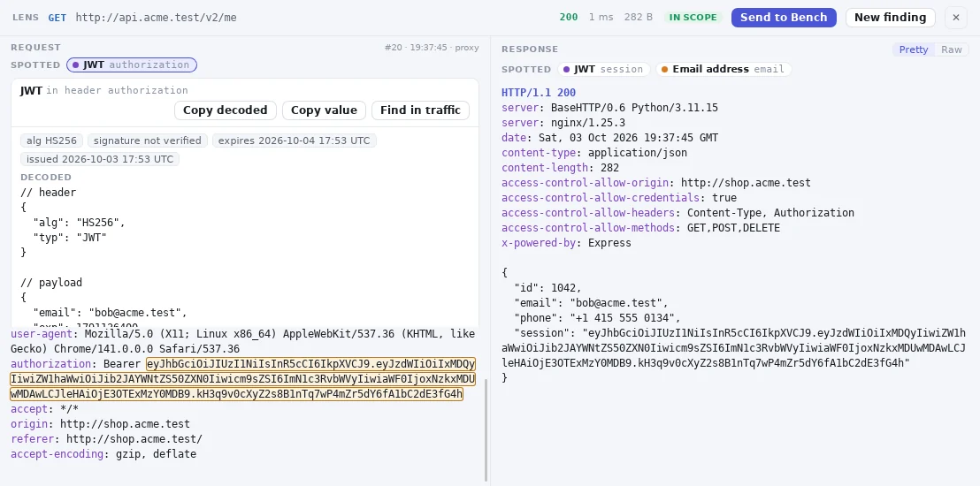Click the content-type application/json header
This screenshot has height=486, width=980.
click(x=594, y=152)
